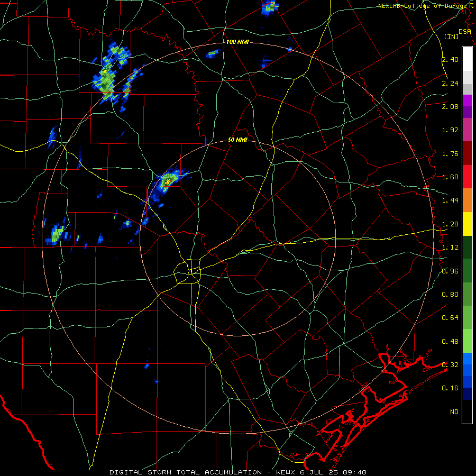Click the 100 NMI range ring label

coord(237,42)
